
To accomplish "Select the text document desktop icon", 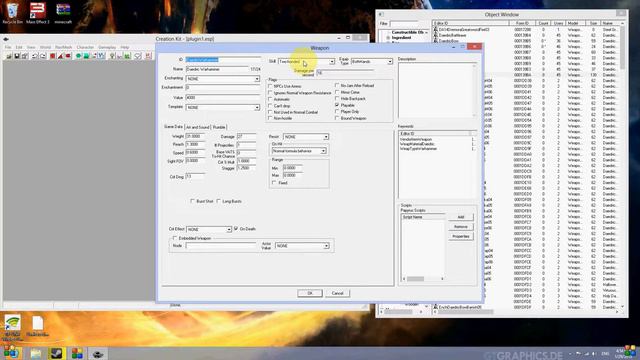I will (38, 326).
